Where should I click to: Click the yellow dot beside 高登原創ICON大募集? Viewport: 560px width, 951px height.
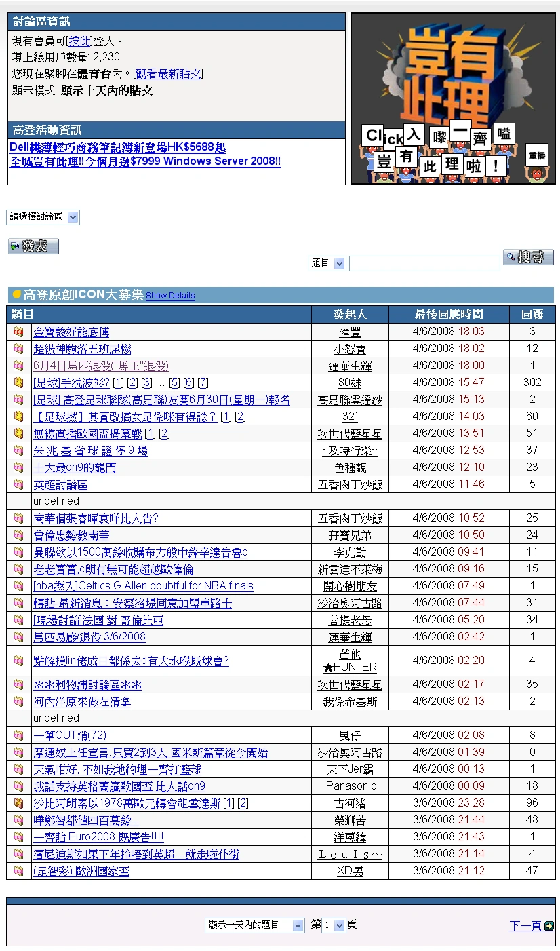pos(17,295)
